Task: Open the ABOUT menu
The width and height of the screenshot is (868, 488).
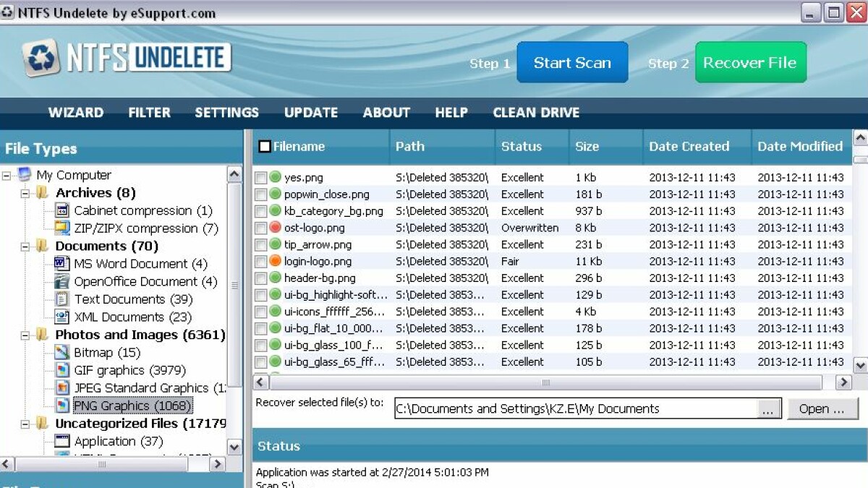Action: pyautogui.click(x=386, y=113)
